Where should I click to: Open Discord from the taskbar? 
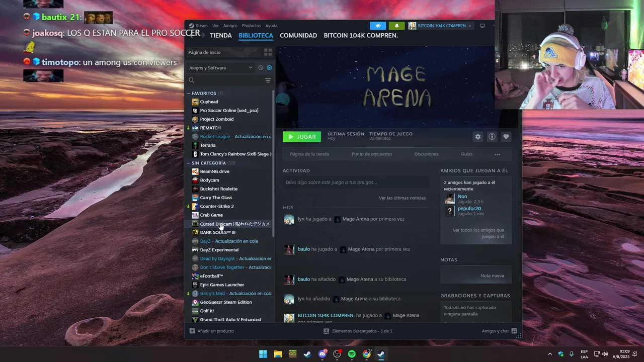pos(322,354)
